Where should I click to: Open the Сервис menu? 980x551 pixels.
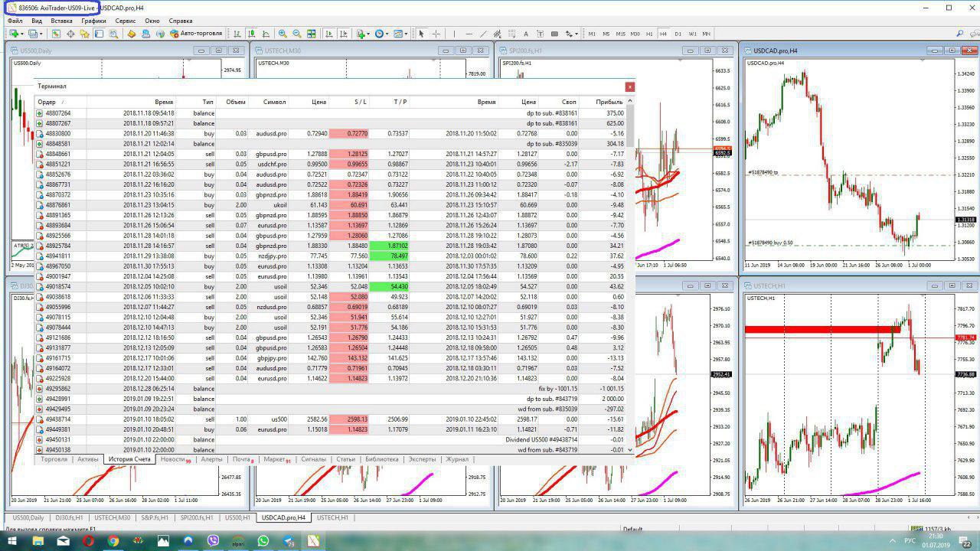[126, 21]
